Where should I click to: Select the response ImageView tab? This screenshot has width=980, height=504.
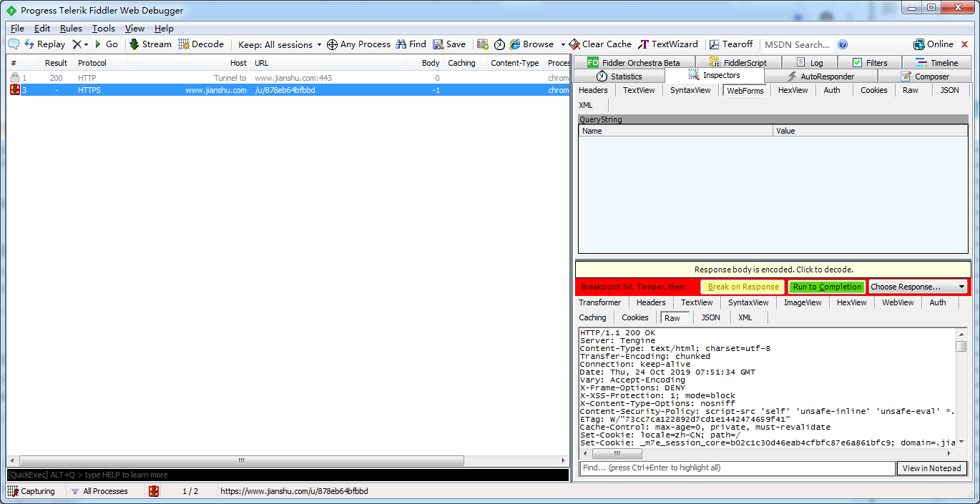[803, 302]
